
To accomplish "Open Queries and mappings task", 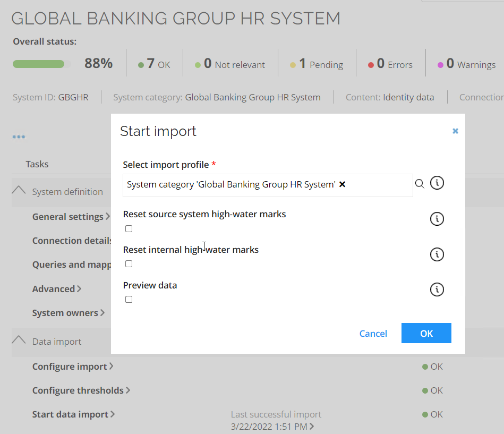I will [71, 265].
